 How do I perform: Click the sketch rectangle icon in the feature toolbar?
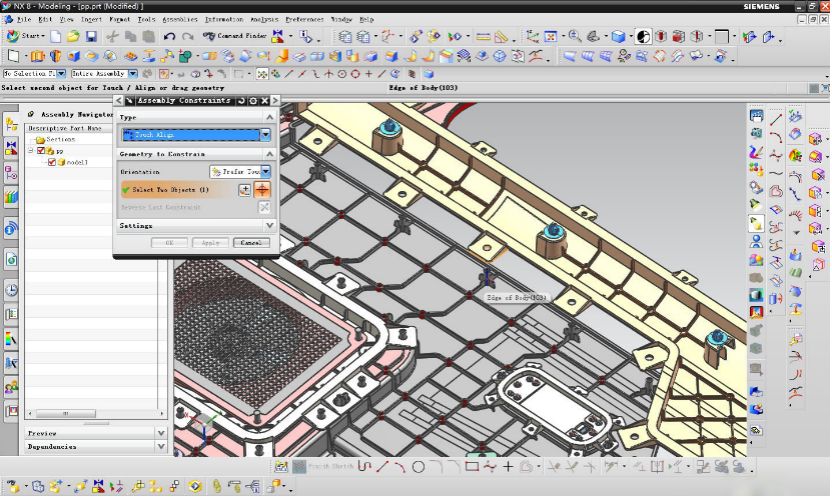click(13, 56)
